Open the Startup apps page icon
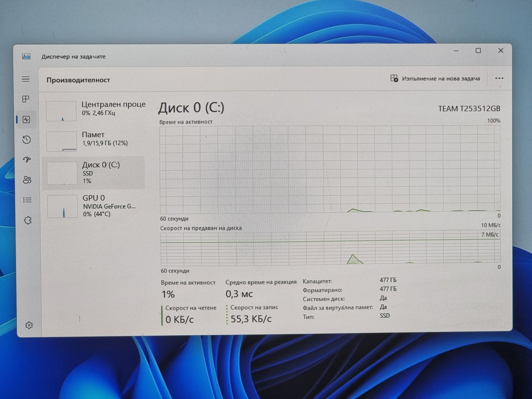 click(x=27, y=160)
